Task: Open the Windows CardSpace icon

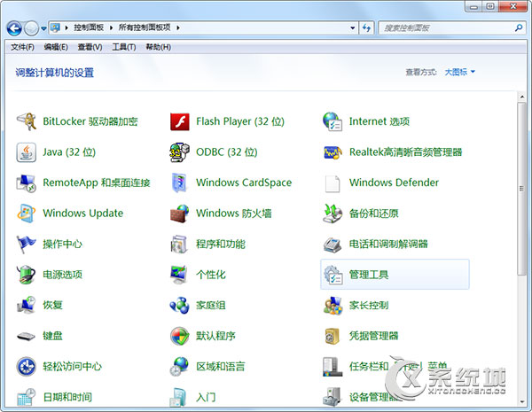Action: [179, 183]
